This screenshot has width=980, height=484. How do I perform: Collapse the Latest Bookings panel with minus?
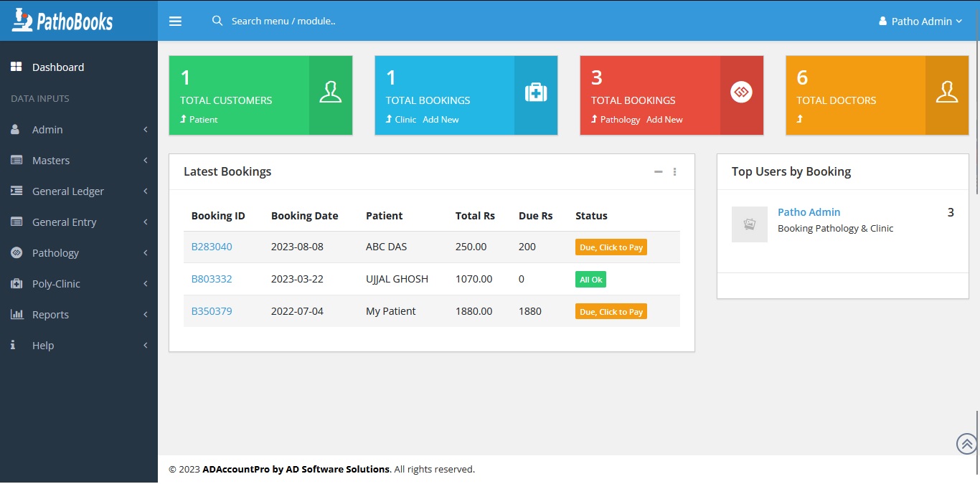pos(658,172)
